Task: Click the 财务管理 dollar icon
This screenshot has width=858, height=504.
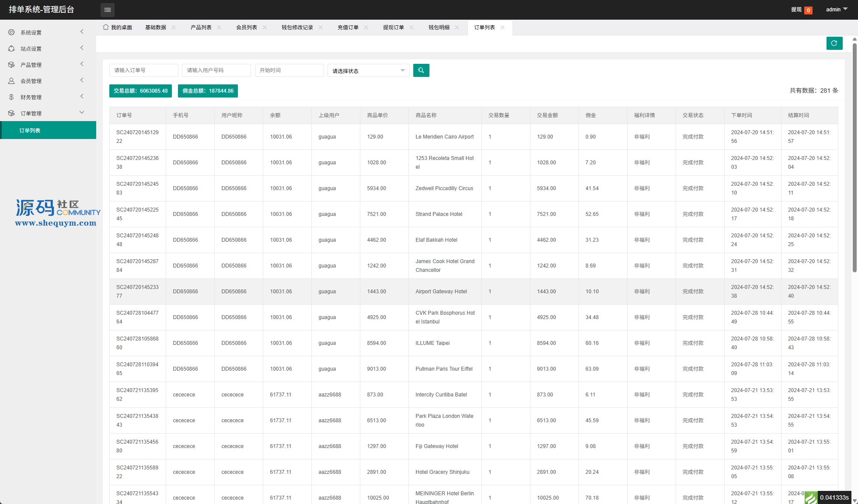Action: coord(11,97)
